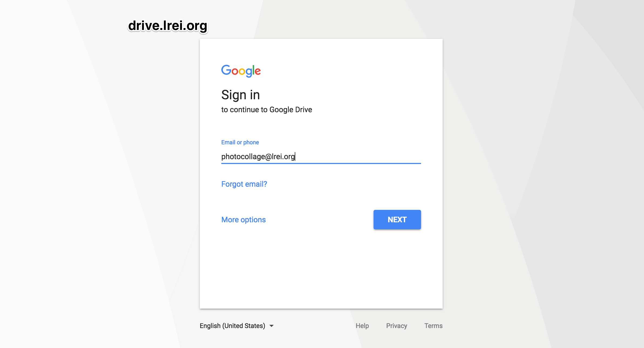The height and width of the screenshot is (348, 644).
Task: Click the Sign in heading
Action: pos(240,95)
